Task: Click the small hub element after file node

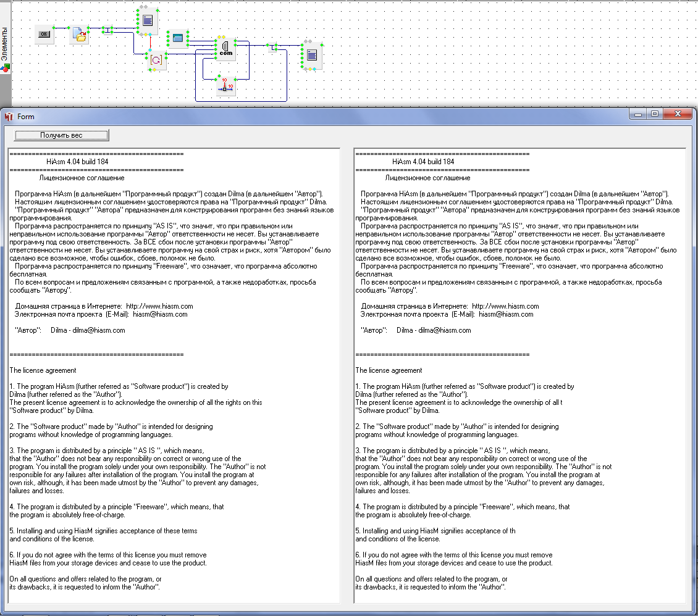Action: [107, 30]
